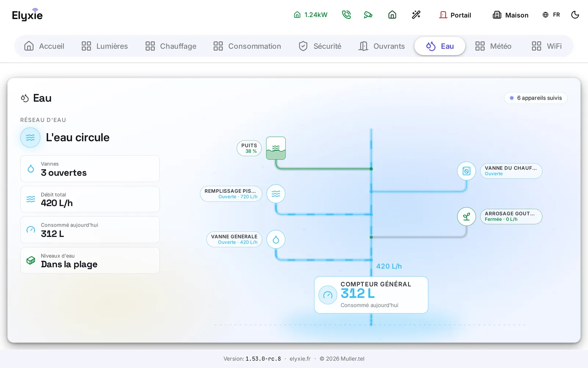Open the Consommé aujourd'hui card

pyautogui.click(x=90, y=230)
